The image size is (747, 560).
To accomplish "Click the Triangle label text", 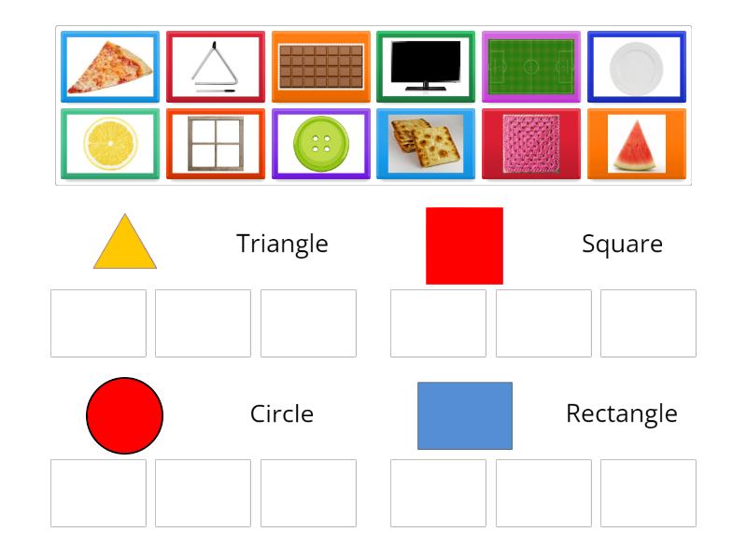I will click(282, 244).
